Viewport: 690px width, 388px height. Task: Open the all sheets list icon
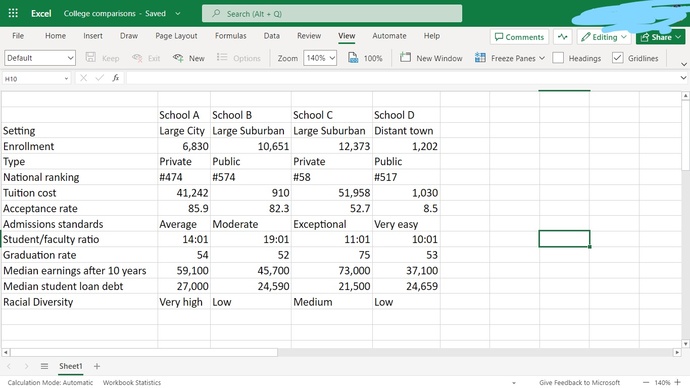[x=44, y=366]
